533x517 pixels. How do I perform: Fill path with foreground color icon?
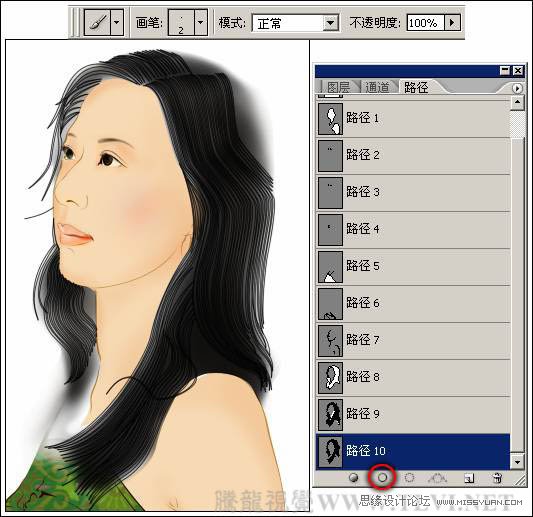pyautogui.click(x=354, y=478)
